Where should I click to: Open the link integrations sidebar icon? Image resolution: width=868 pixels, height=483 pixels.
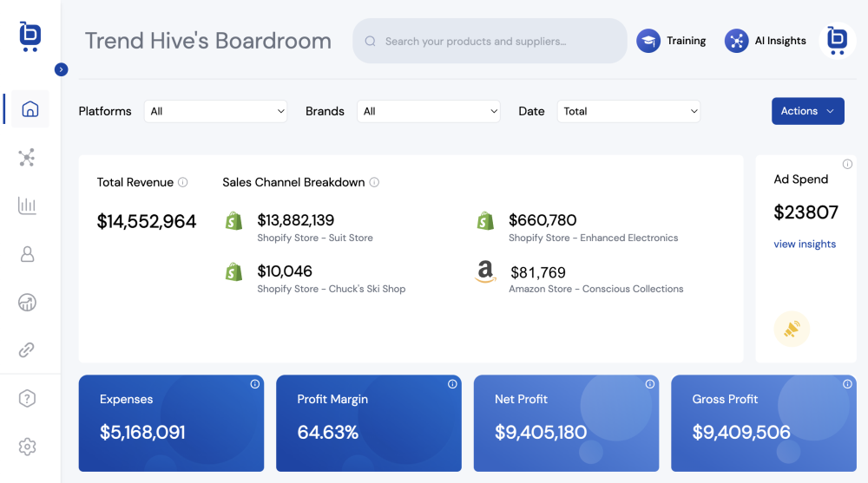click(27, 350)
